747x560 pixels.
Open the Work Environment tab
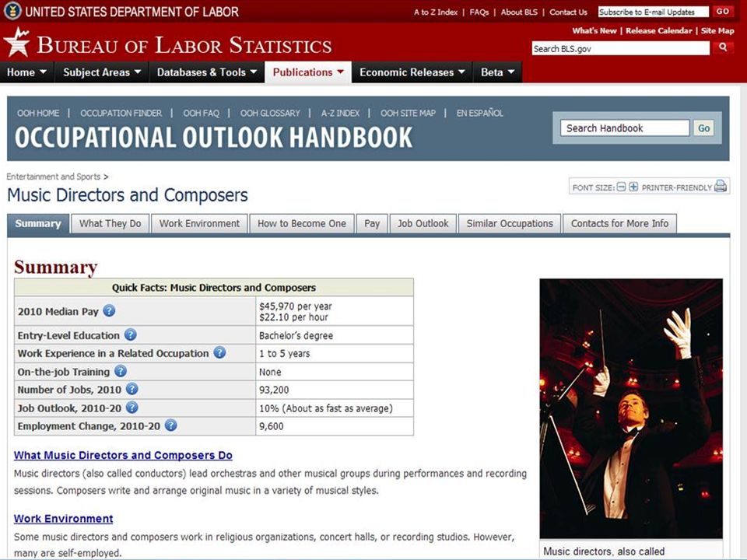point(200,224)
